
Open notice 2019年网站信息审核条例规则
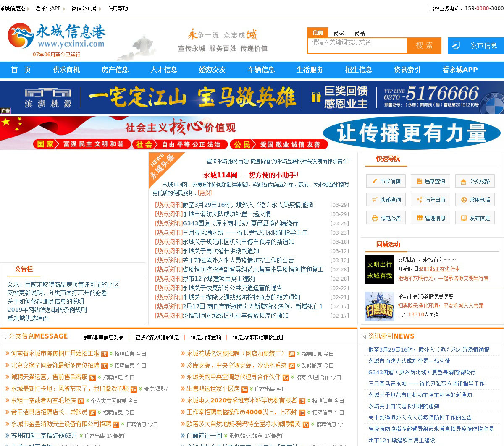47,310
